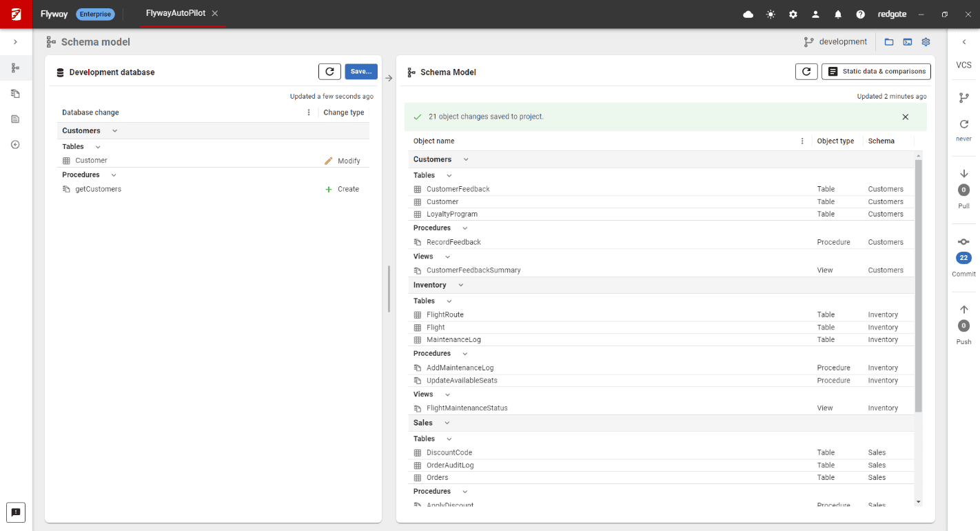Switch to the FlywayAutoPilot tab
Screen dimensions: 980x531
click(175, 14)
